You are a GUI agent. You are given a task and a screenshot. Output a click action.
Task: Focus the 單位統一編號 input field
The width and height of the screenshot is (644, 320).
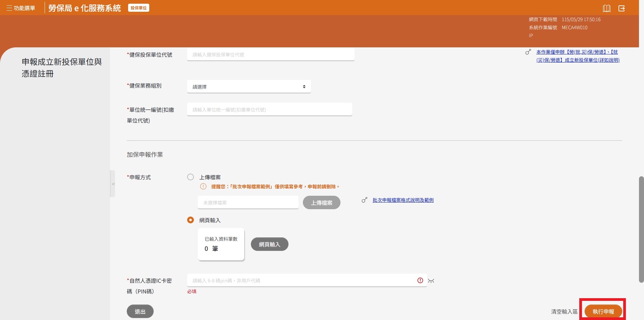(x=270, y=109)
